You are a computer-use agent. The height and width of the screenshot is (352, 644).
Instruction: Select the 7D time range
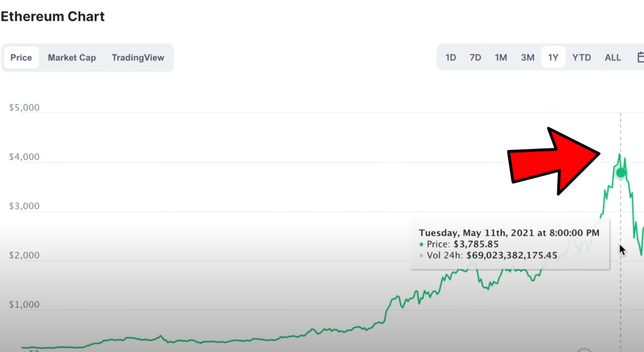[475, 57]
